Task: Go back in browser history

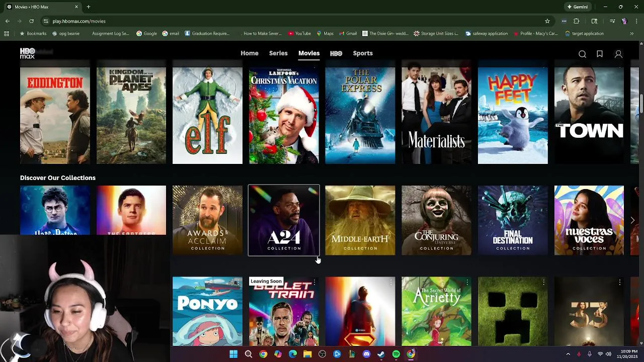Action: (7, 21)
